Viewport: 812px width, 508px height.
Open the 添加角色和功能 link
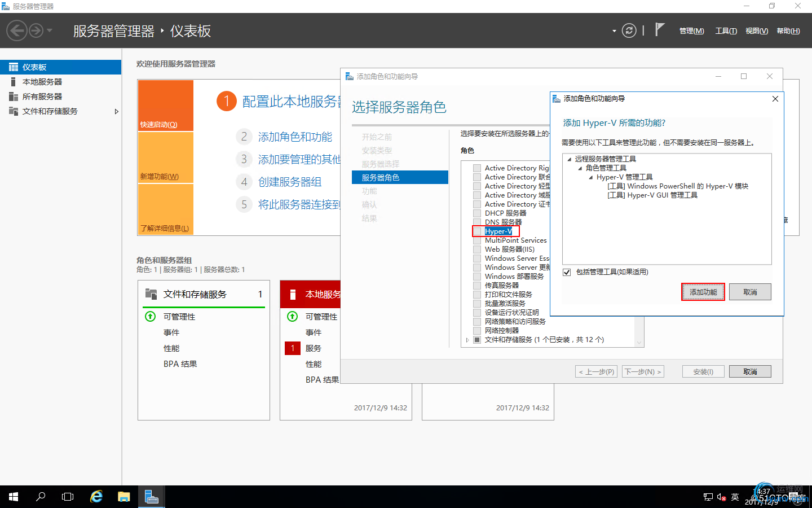tap(295, 137)
